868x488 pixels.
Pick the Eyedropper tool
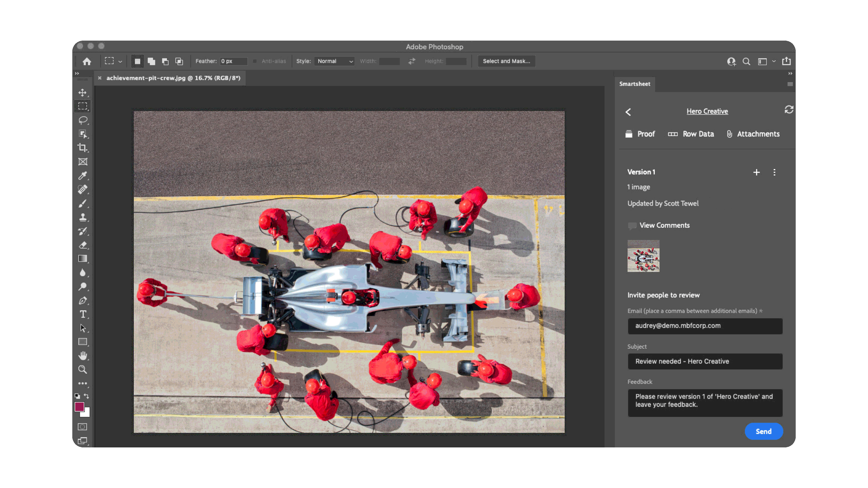click(83, 175)
